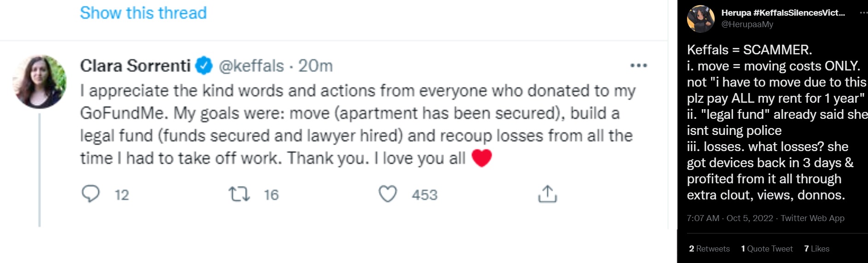The image size is (868, 263).
Task: Open the @keffals handle link
Action: tap(251, 66)
